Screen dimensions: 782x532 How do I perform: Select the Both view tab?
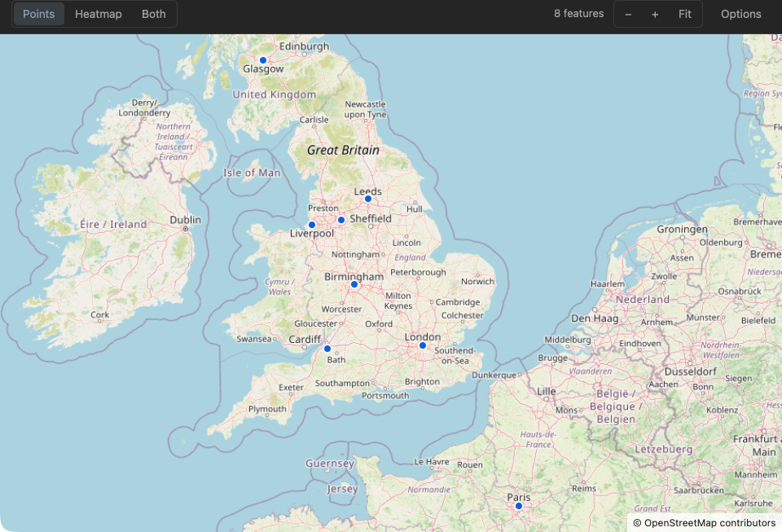tap(154, 14)
